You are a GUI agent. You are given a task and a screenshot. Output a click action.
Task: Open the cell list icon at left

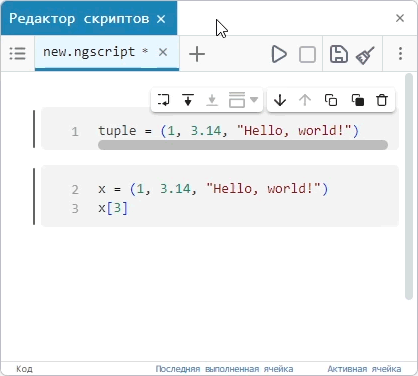tap(17, 53)
